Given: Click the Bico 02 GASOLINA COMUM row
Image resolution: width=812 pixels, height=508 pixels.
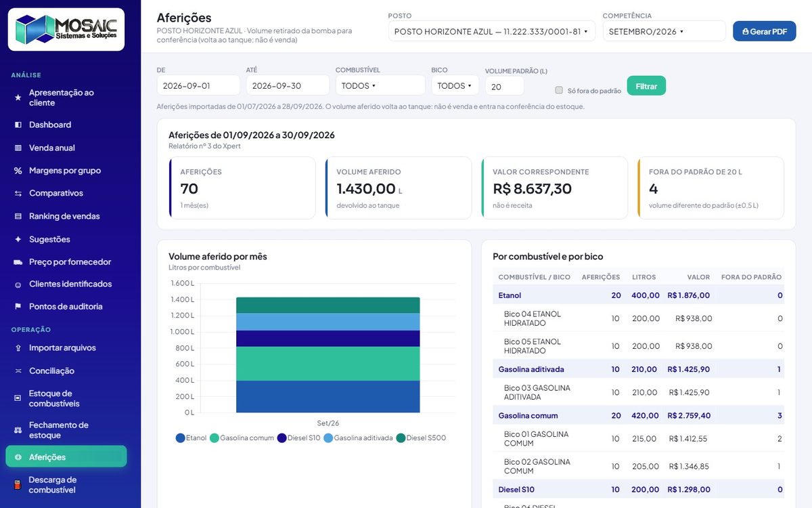Looking at the screenshot, I should 638,466.
